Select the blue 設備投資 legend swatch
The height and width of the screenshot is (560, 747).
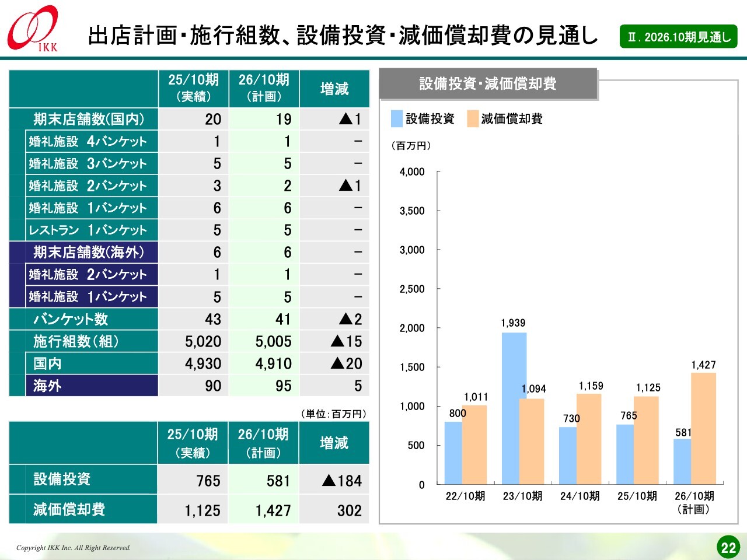(x=397, y=119)
